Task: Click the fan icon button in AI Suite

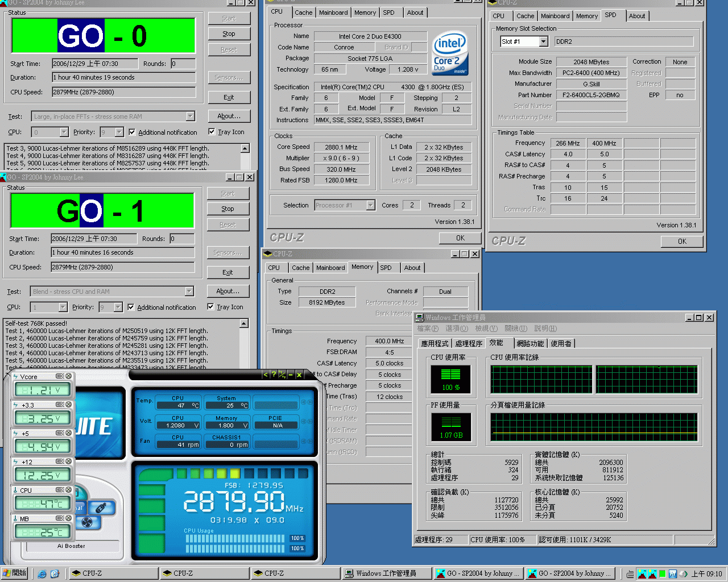Action: coord(87,522)
